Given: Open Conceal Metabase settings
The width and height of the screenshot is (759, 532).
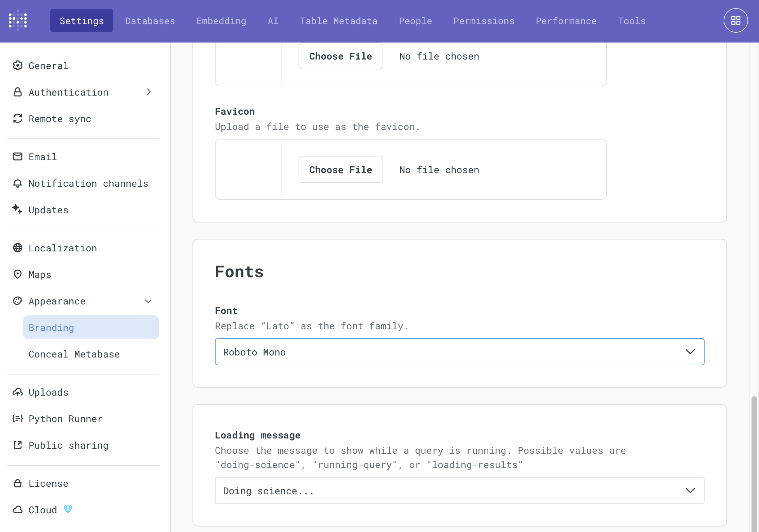Looking at the screenshot, I should (x=74, y=354).
